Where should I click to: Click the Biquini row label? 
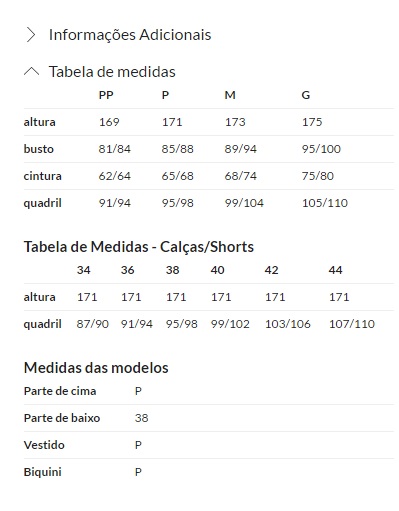tap(42, 472)
